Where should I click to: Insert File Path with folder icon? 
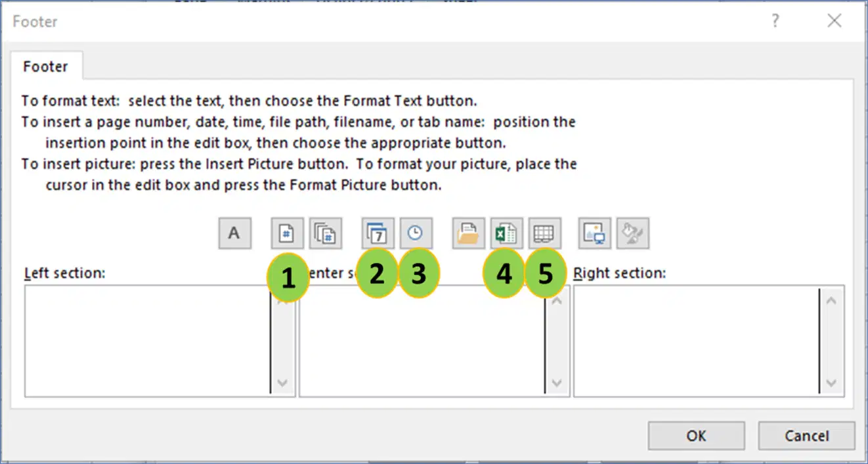(x=468, y=233)
